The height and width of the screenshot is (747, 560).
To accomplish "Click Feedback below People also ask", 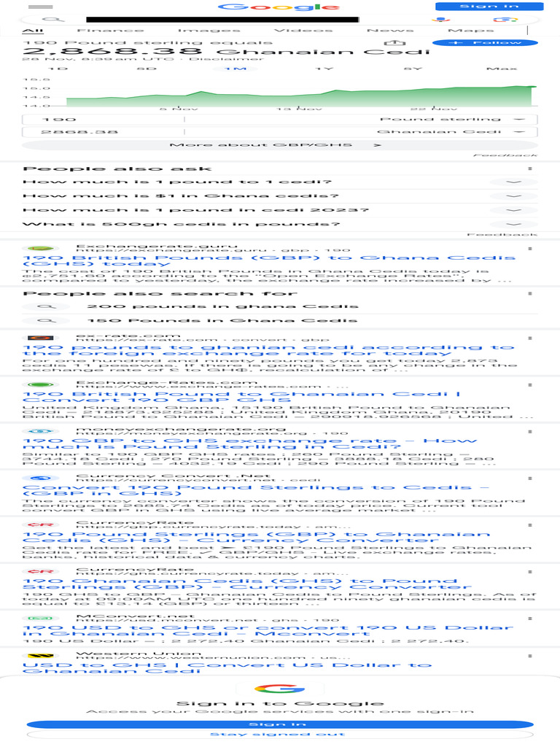I will point(502,234).
